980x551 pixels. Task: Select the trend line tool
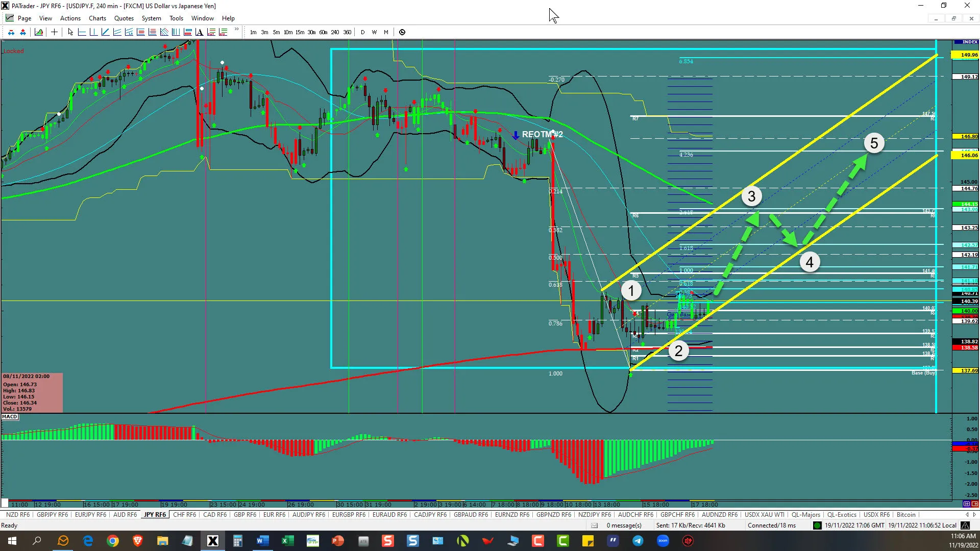tap(105, 32)
